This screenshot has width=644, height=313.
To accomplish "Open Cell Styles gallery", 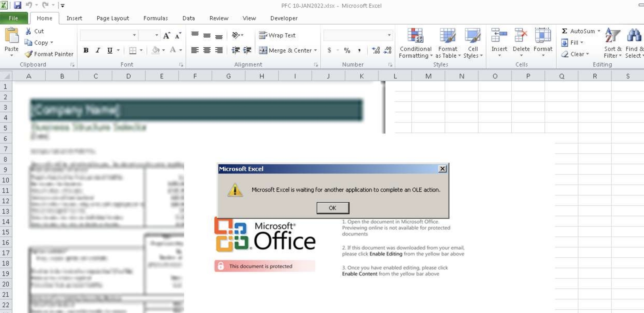I will [473, 43].
